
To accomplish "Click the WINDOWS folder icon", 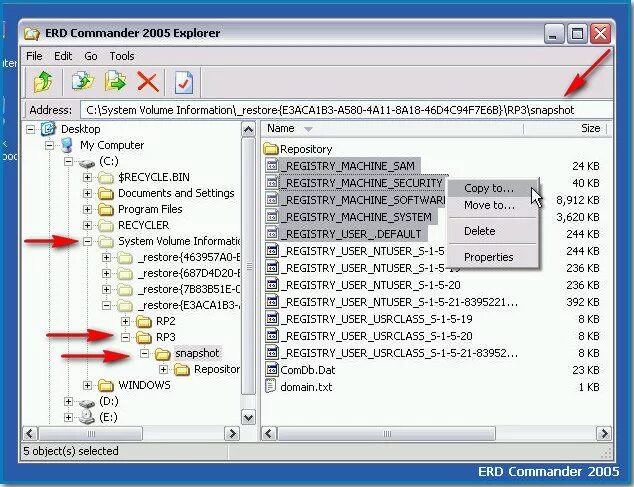I will click(106, 385).
